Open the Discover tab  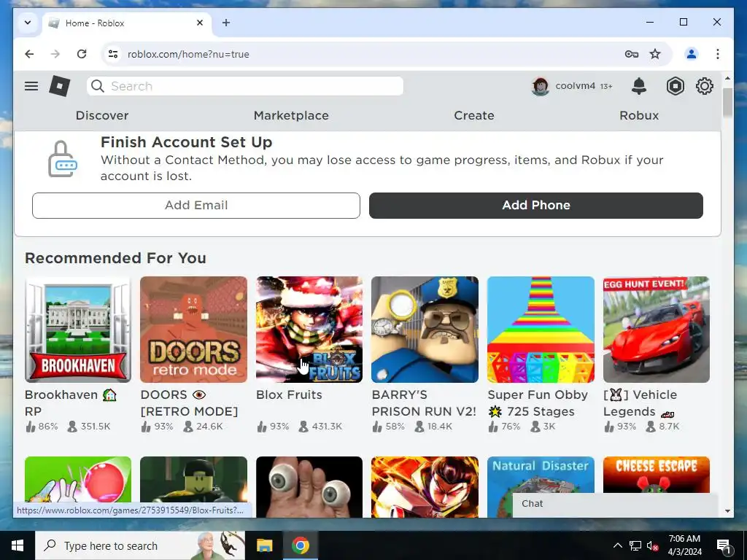pos(102,116)
